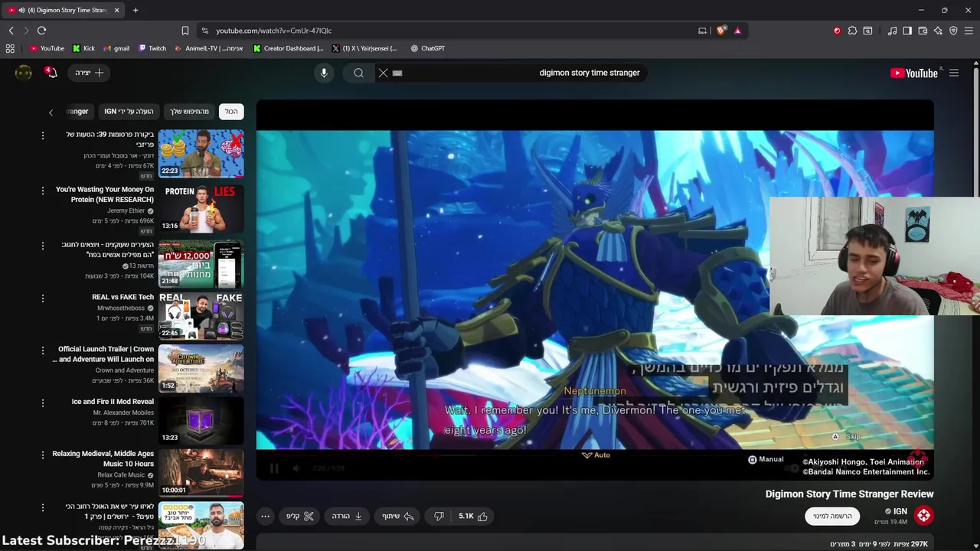980x551 pixels.
Task: Close the Digimon Story tab
Action: click(x=116, y=10)
